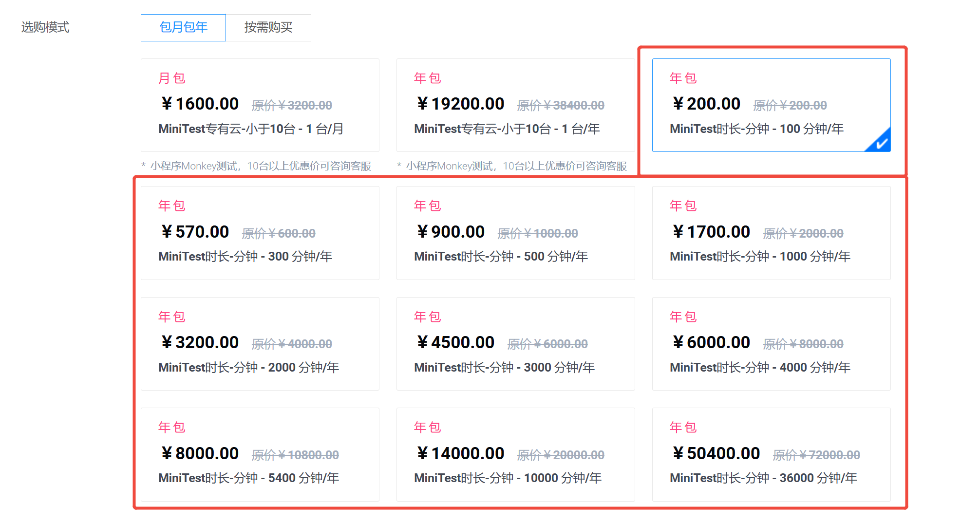980x524 pixels.
Task: Pick the ¥1700.00 1000 分钟/年 package
Action: 772,233
